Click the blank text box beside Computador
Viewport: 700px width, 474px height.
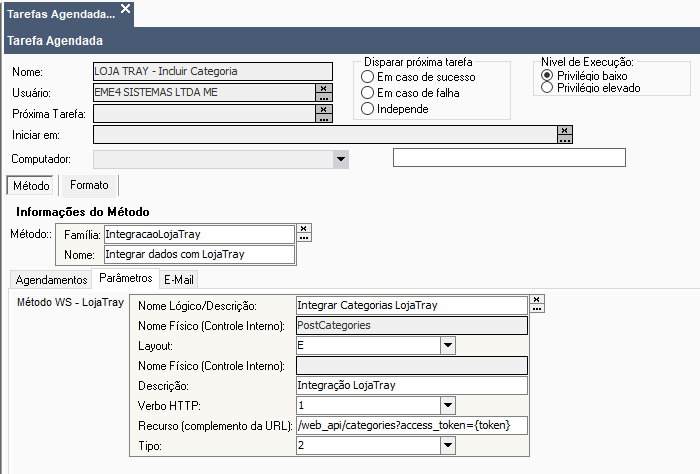pos(509,158)
